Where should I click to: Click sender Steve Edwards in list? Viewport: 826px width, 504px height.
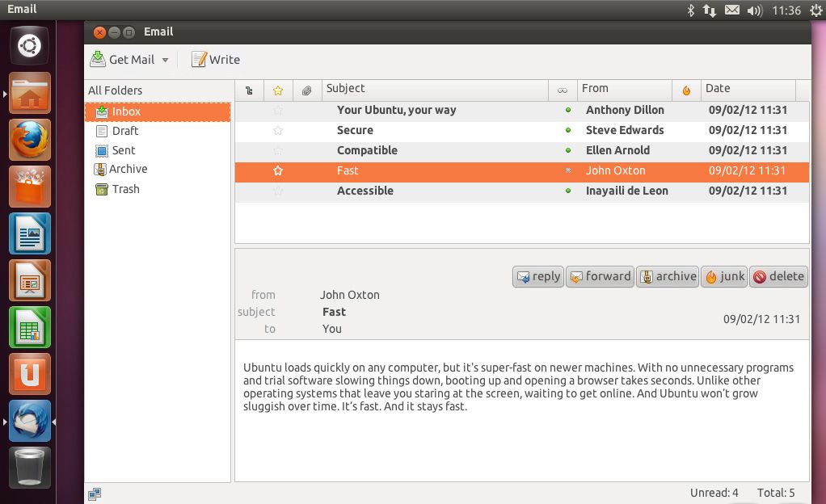[x=625, y=130]
